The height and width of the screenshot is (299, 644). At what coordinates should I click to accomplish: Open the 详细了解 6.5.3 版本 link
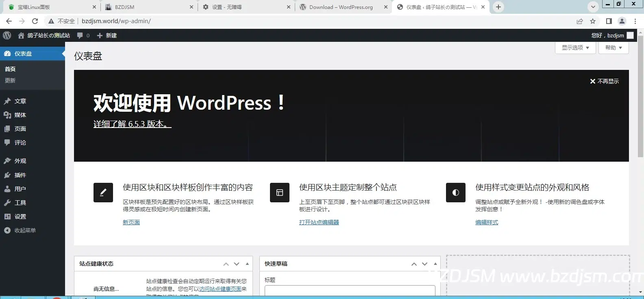point(133,124)
